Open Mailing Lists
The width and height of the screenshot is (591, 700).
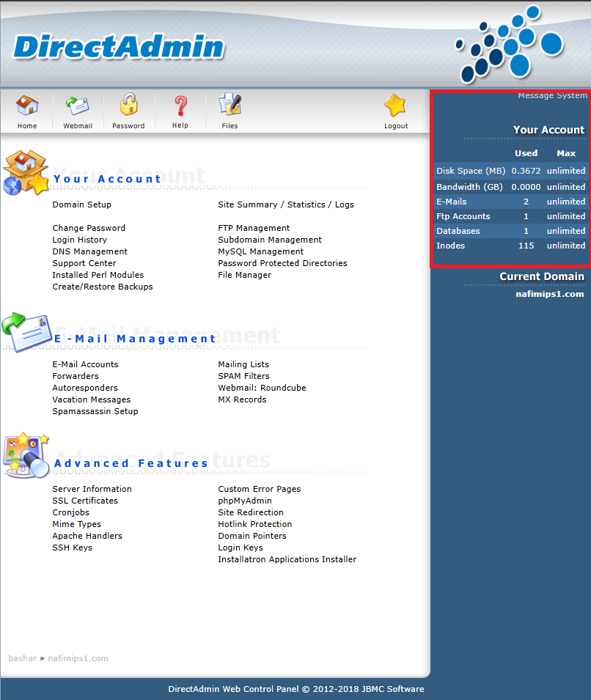pos(243,364)
